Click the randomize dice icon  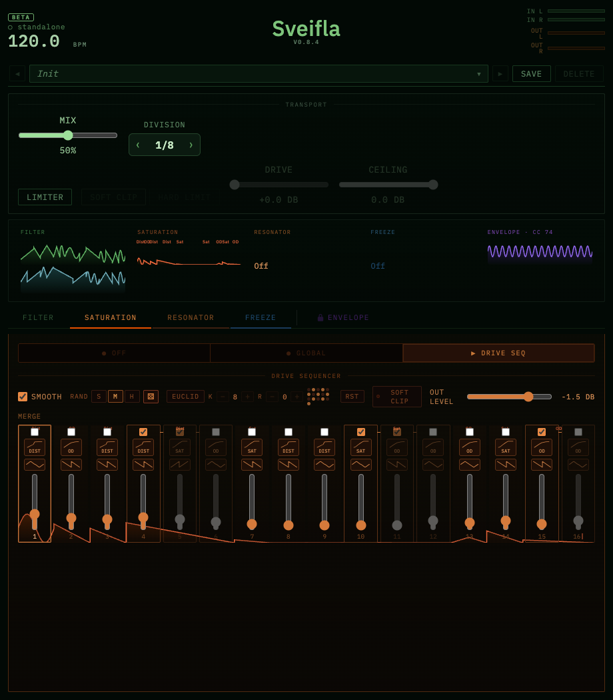[151, 397]
